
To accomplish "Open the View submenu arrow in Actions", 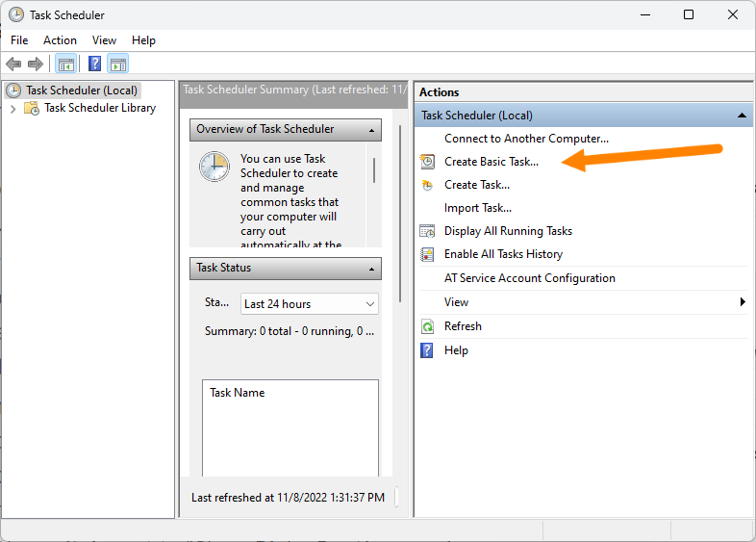I will [743, 302].
